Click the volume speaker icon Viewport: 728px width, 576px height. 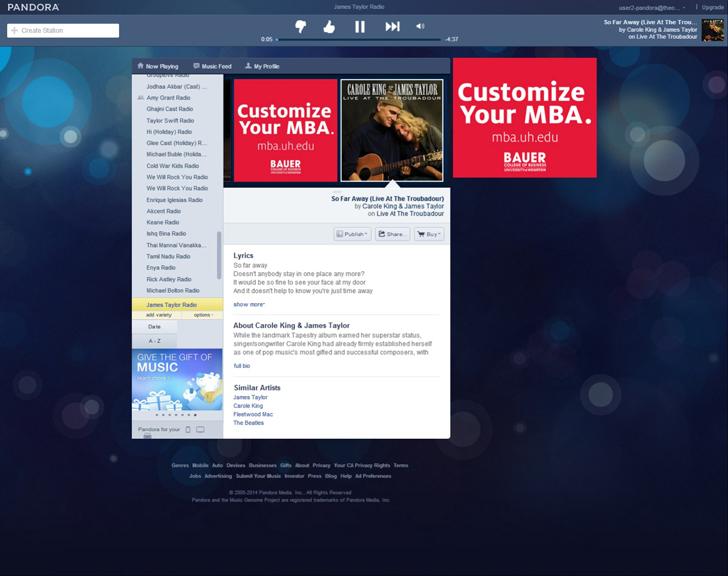420,26
